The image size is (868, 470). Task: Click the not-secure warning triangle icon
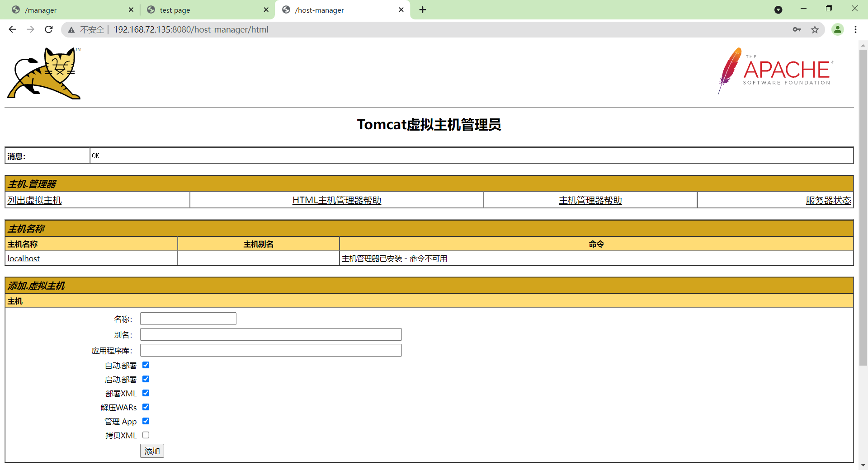[x=71, y=30]
